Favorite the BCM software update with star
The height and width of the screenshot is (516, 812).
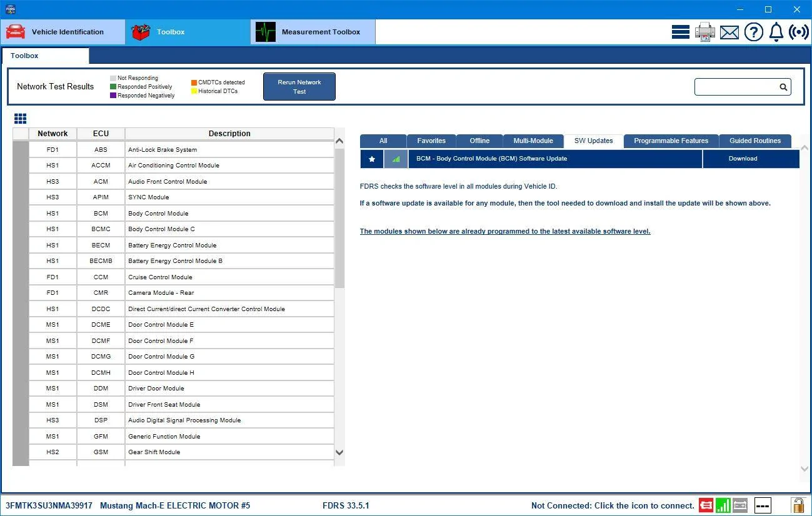coord(372,159)
